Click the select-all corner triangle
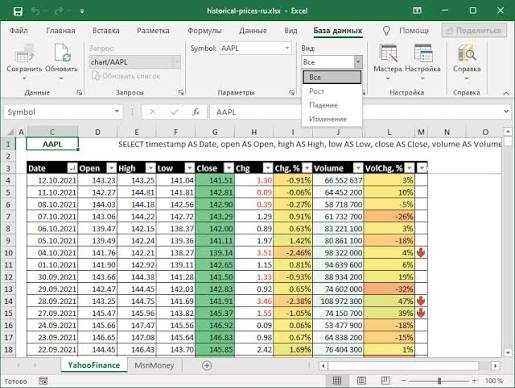This screenshot has height=388, width=515. [x=11, y=132]
